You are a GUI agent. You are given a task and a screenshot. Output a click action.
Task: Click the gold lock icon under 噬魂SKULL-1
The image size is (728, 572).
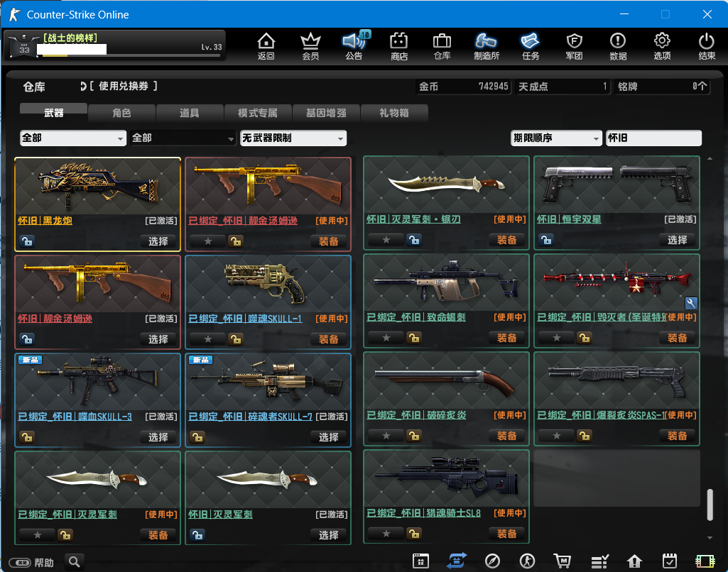(235, 339)
